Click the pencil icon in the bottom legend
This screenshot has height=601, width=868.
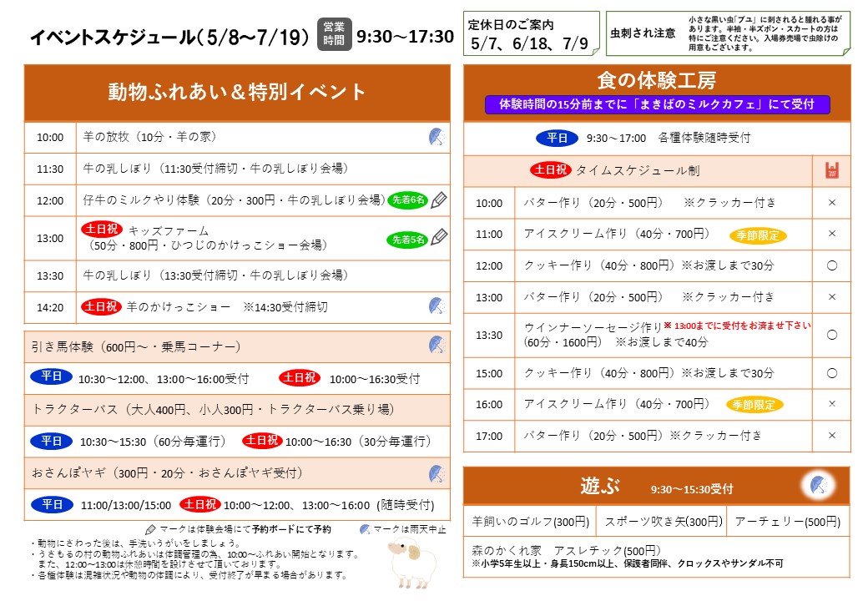(x=150, y=529)
